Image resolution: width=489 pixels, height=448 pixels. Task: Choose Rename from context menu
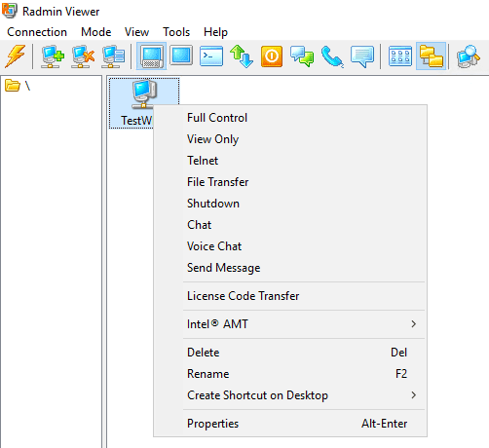click(290, 374)
